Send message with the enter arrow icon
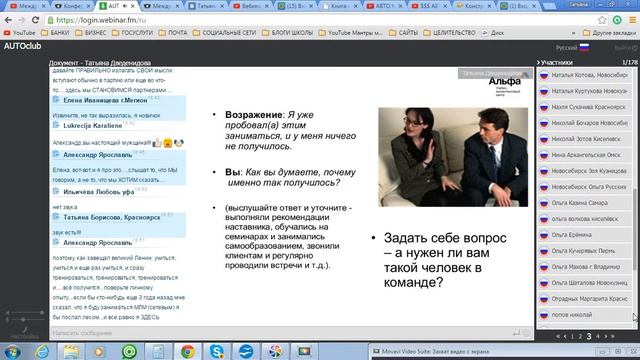The width and height of the screenshot is (640, 360). tap(516, 333)
